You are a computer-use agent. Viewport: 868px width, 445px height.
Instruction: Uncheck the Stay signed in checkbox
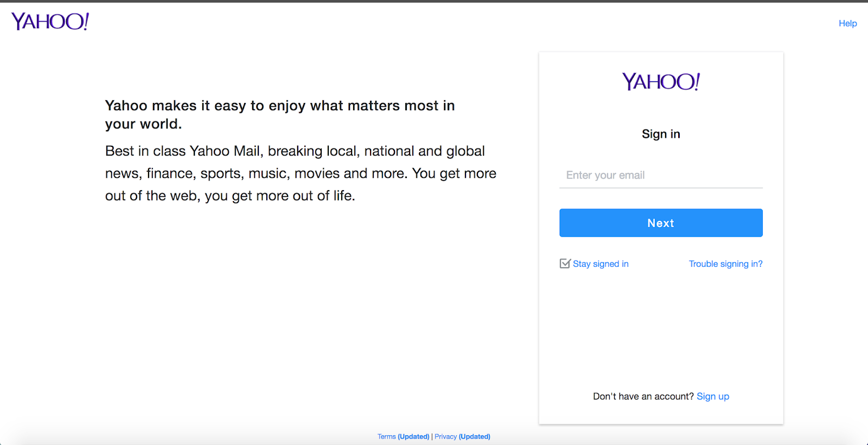coord(565,263)
